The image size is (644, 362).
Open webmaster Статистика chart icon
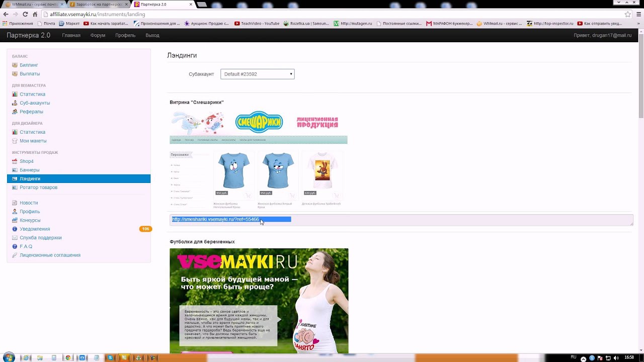(15, 95)
